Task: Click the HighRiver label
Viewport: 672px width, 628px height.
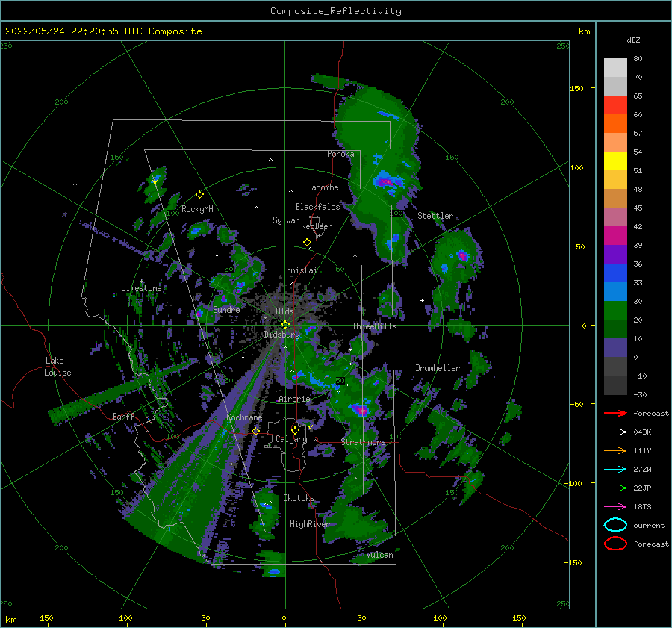Action: (309, 524)
